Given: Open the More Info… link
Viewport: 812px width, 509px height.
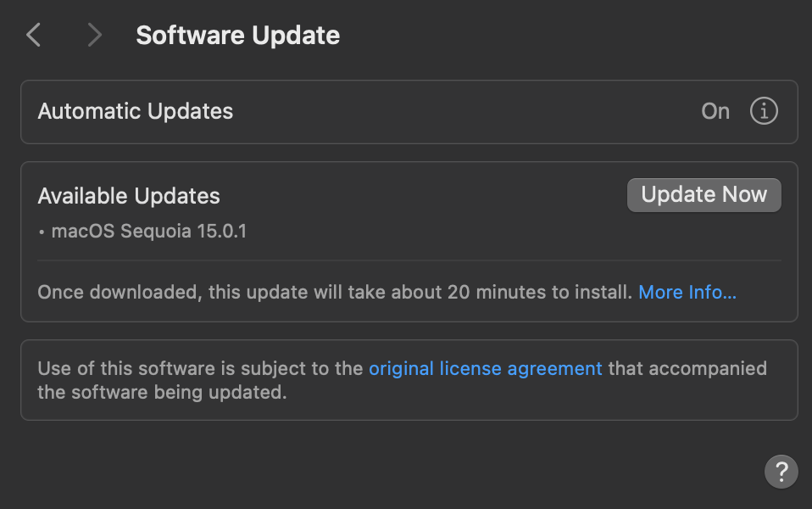Looking at the screenshot, I should [x=687, y=293].
